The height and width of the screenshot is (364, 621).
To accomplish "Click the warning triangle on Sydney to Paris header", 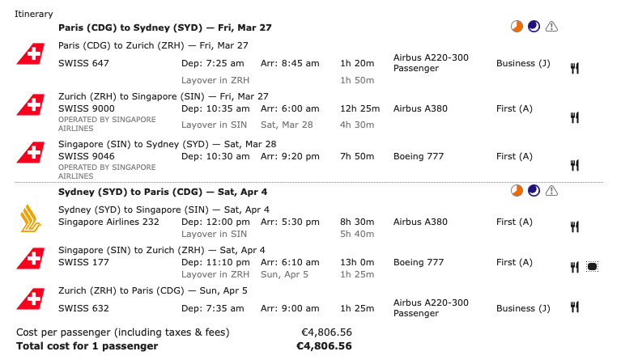I will (x=552, y=192).
